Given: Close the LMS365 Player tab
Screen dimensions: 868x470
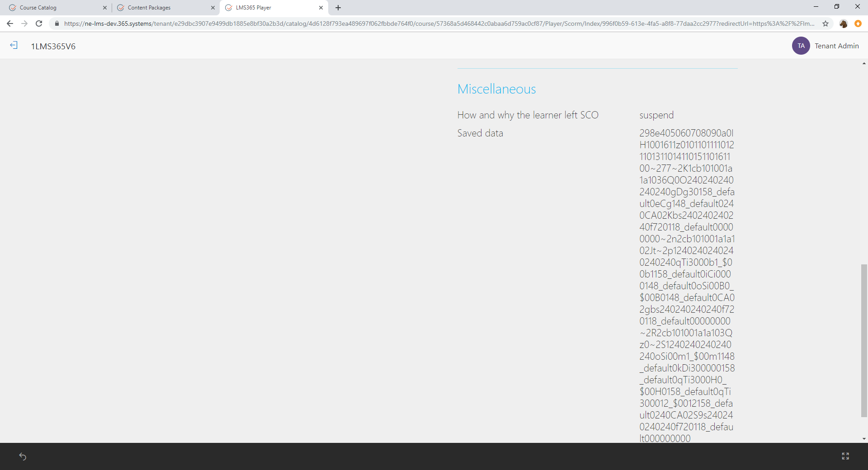Looking at the screenshot, I should [321, 8].
